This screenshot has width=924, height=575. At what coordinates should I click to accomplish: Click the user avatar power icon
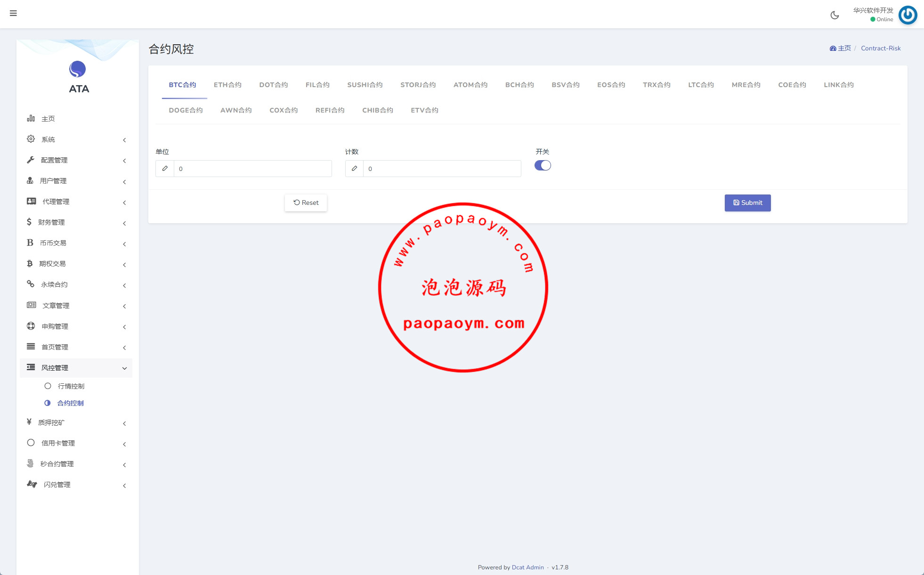pos(908,15)
